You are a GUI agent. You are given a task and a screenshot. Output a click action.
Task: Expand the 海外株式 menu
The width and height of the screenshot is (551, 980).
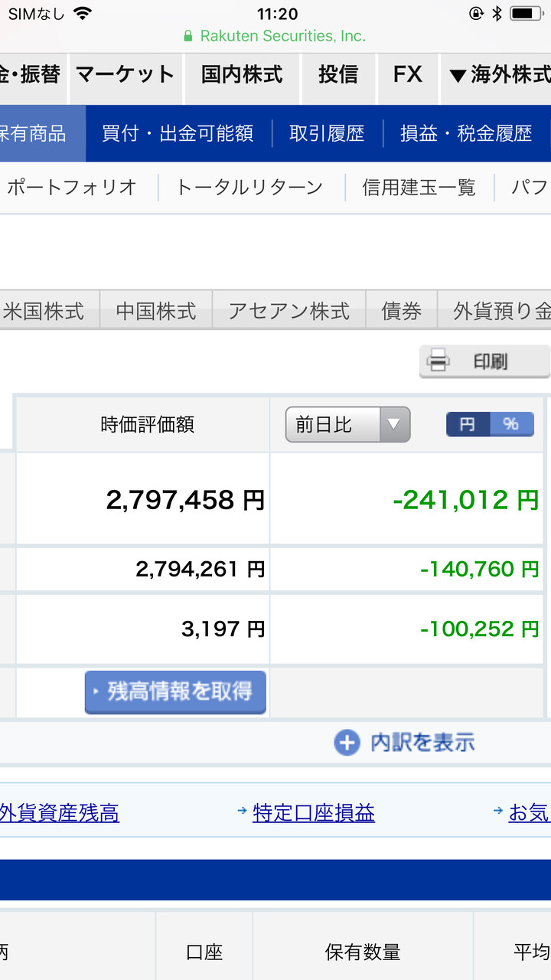click(x=497, y=75)
